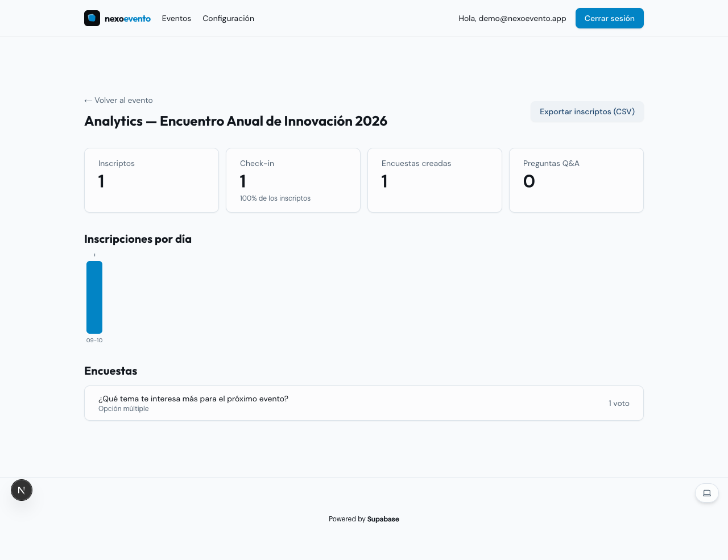Click the nexoevento brand name
Viewport: 728px width, 560px height.
pyautogui.click(x=127, y=19)
